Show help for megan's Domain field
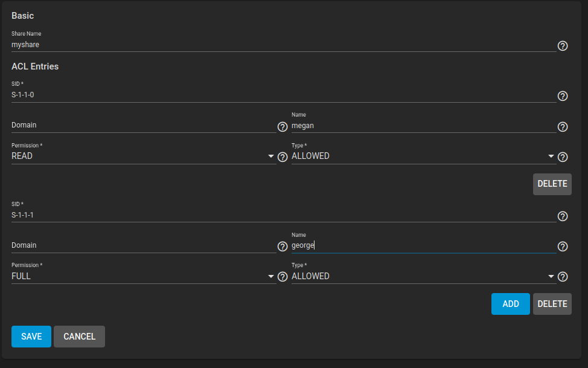The width and height of the screenshot is (588, 368). [x=282, y=127]
